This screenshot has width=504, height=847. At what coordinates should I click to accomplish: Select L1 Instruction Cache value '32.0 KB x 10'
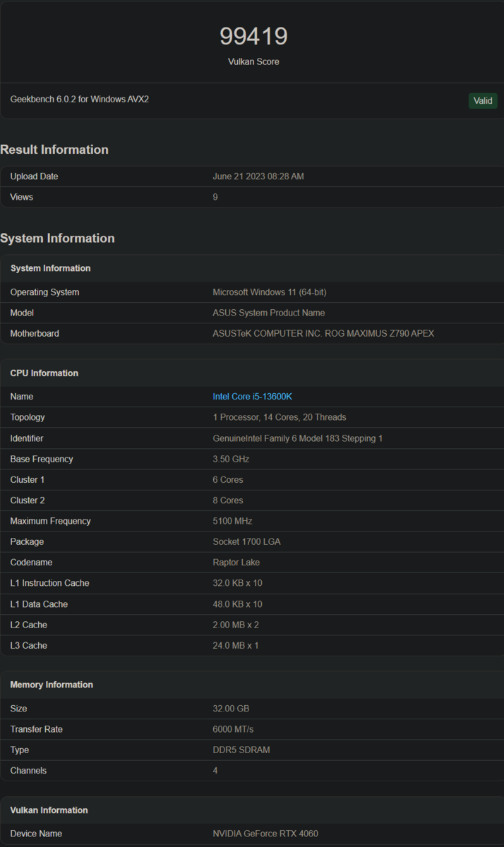[x=237, y=583]
